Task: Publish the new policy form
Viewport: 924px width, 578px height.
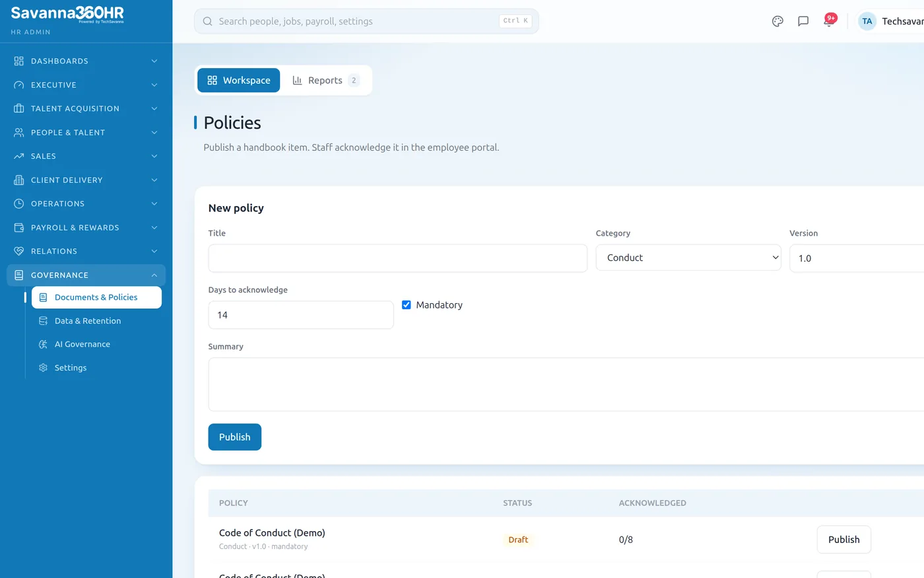Action: pos(235,437)
